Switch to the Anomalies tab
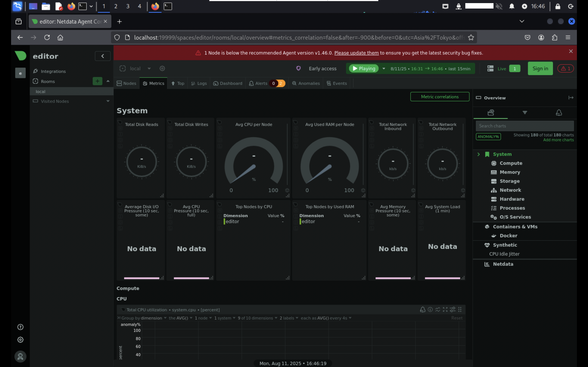The image size is (588, 367). point(306,83)
